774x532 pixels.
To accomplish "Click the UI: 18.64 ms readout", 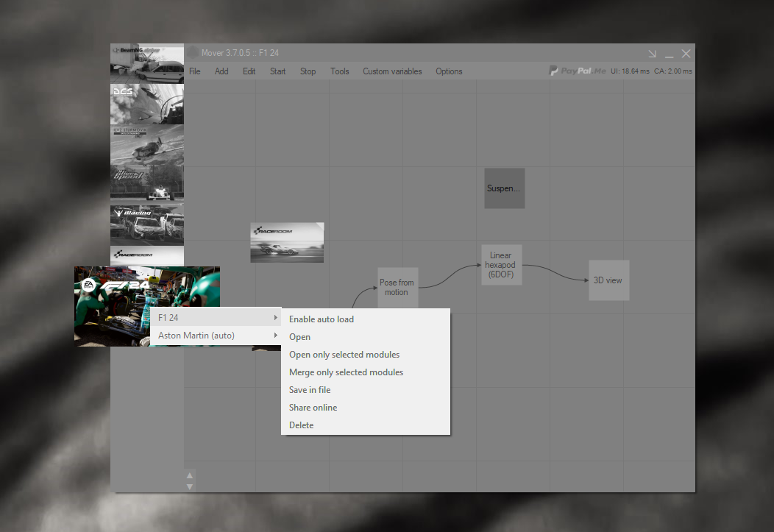I will [630, 71].
